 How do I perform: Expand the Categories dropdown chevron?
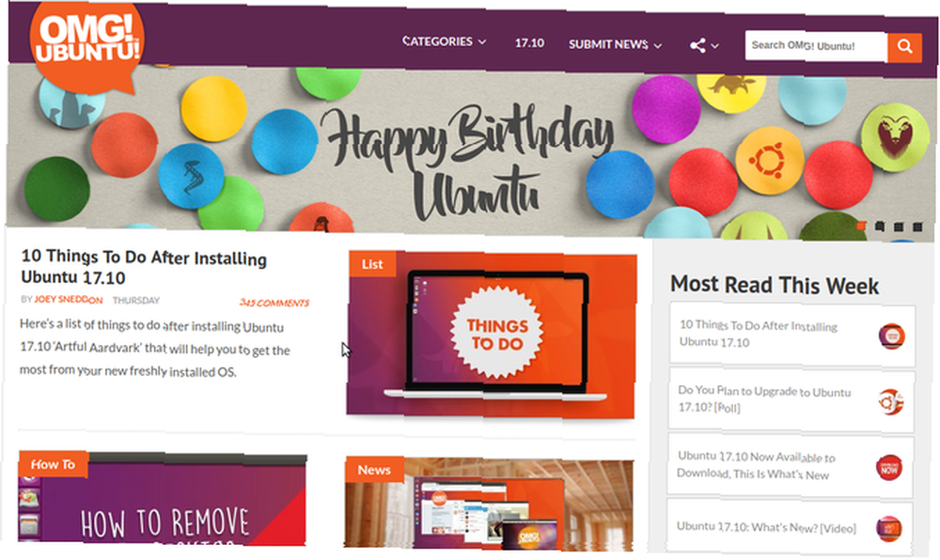pyautogui.click(x=482, y=42)
